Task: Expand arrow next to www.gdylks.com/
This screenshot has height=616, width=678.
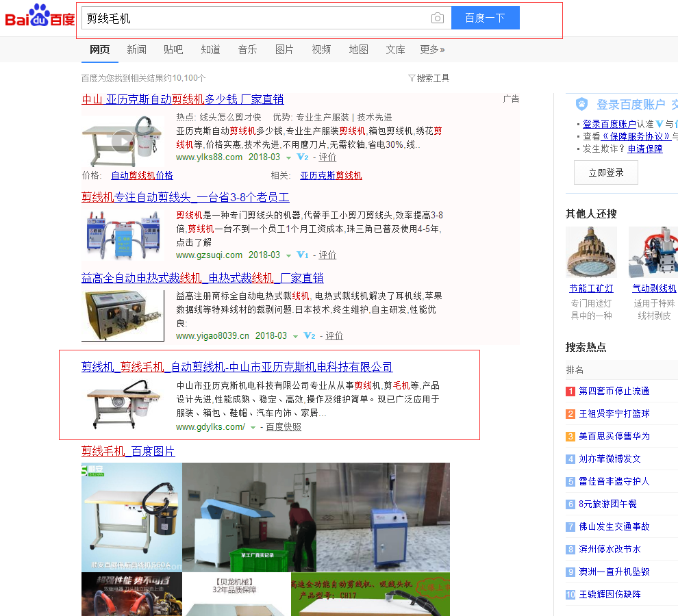Action: tap(253, 428)
